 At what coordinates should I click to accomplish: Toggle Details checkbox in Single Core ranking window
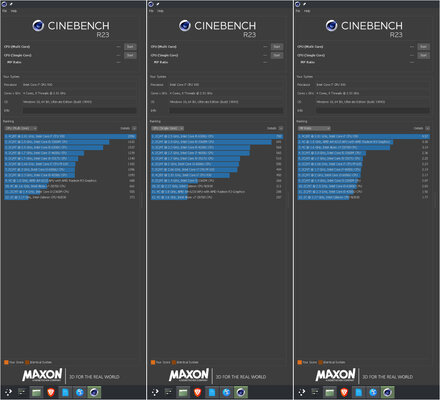tap(281, 128)
